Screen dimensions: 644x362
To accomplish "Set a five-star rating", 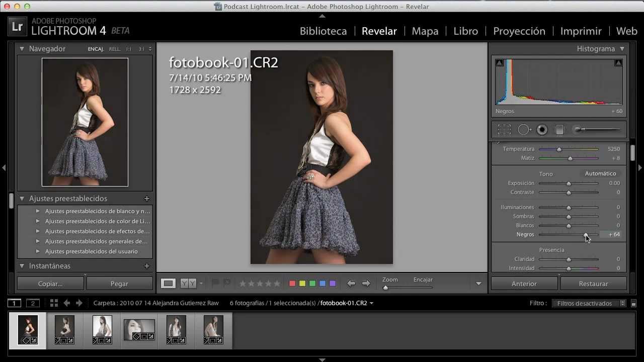I will tap(276, 284).
